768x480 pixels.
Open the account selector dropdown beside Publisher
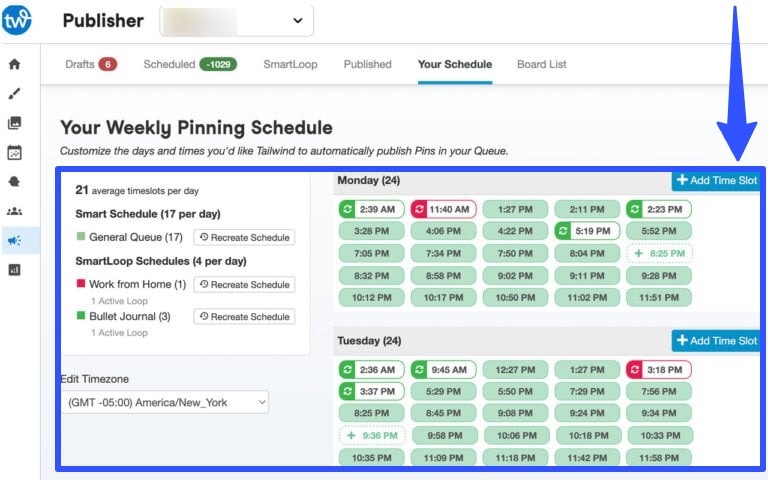tap(236, 20)
